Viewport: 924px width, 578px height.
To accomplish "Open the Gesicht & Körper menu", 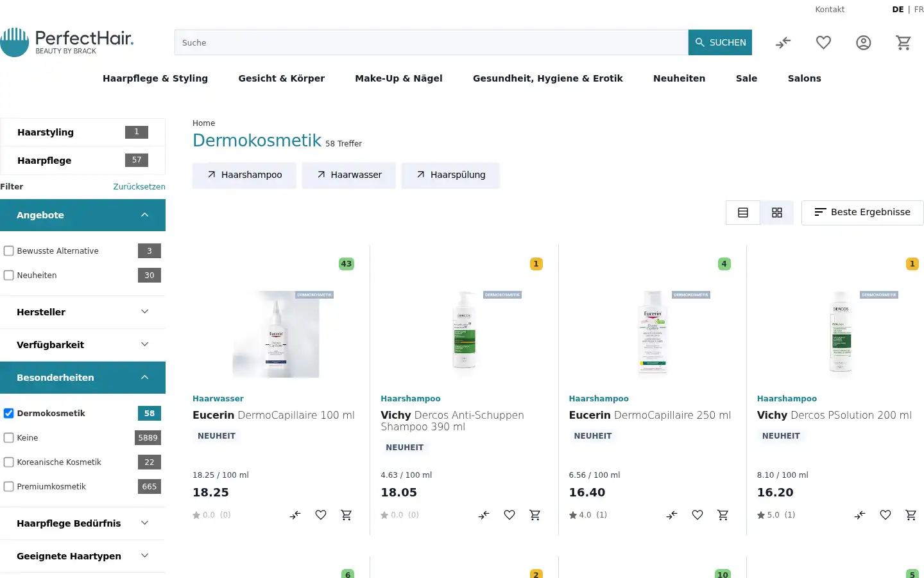I will pyautogui.click(x=282, y=78).
